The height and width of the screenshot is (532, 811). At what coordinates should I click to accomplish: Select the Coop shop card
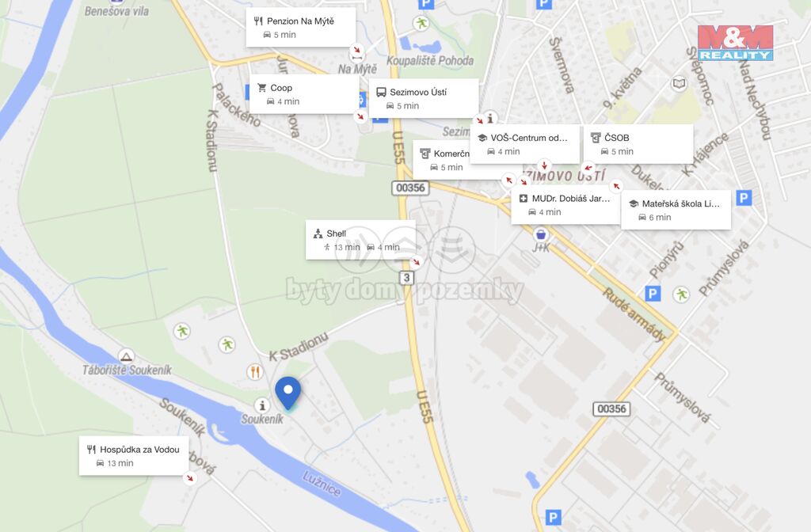point(304,94)
